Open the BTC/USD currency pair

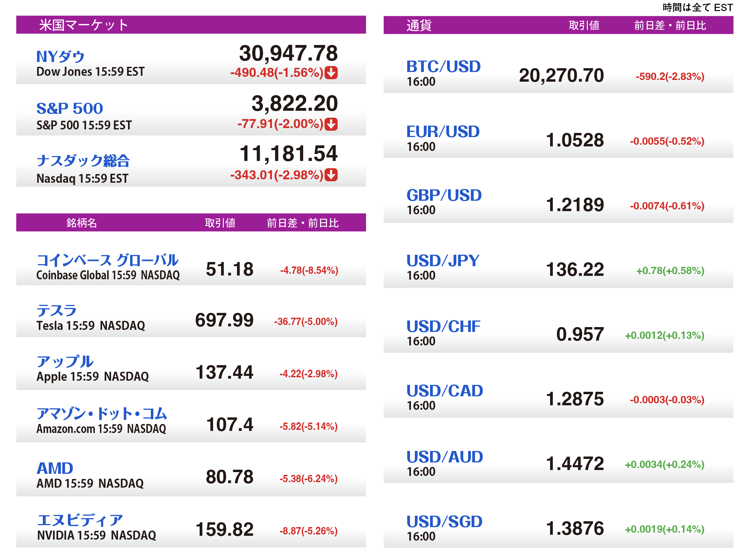click(x=444, y=66)
